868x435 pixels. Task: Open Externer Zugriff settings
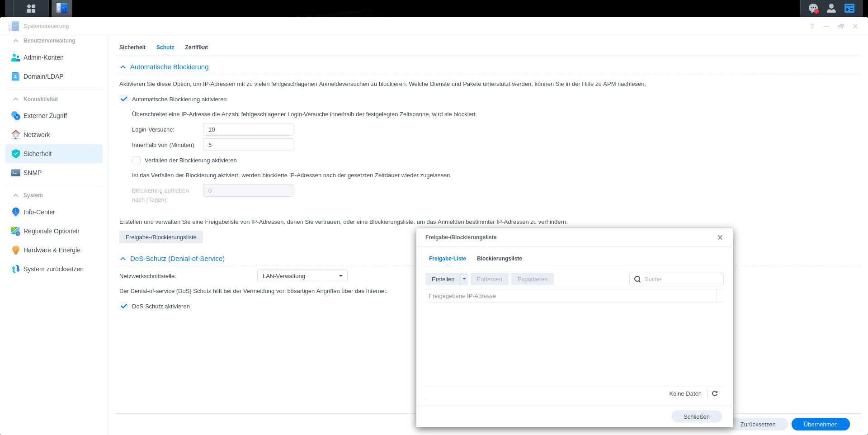coord(45,116)
